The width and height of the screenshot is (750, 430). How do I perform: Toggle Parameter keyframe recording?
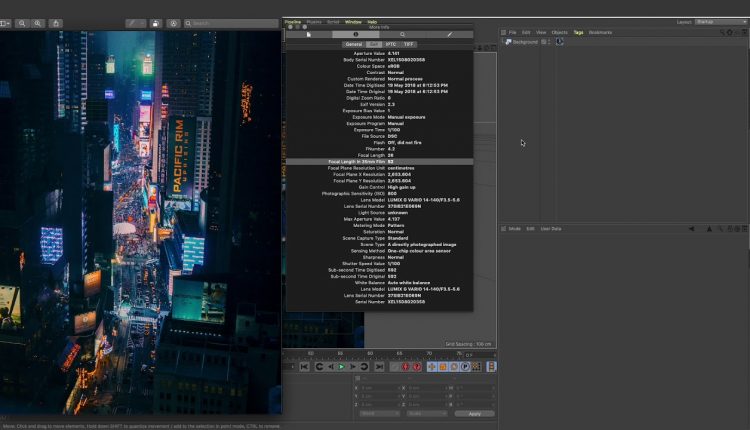[465, 367]
